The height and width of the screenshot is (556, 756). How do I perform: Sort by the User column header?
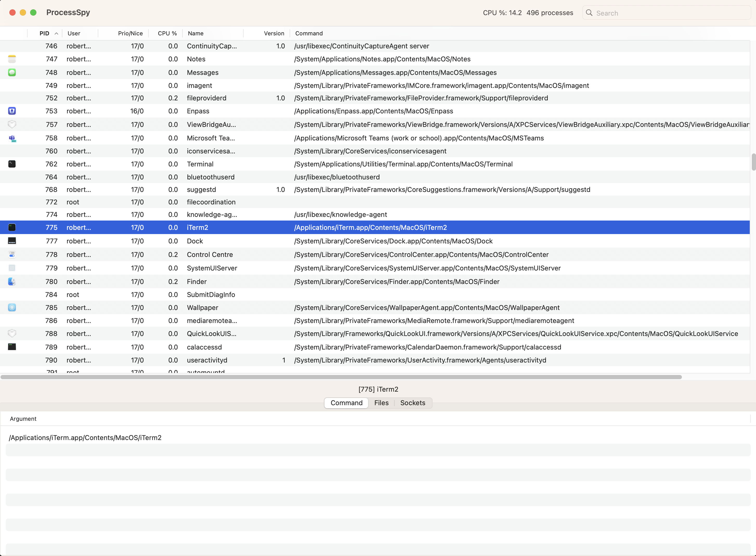coord(80,33)
